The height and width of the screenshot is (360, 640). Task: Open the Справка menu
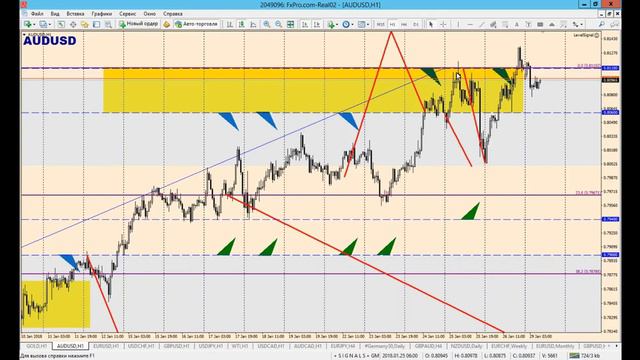(173, 13)
